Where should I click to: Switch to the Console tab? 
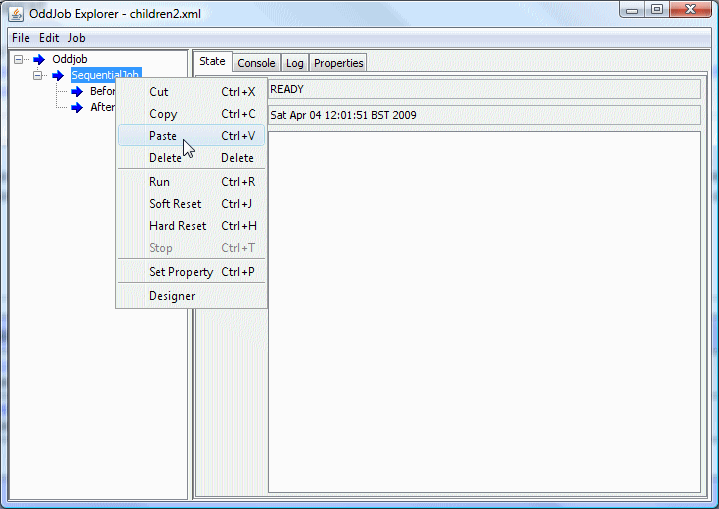[x=256, y=63]
